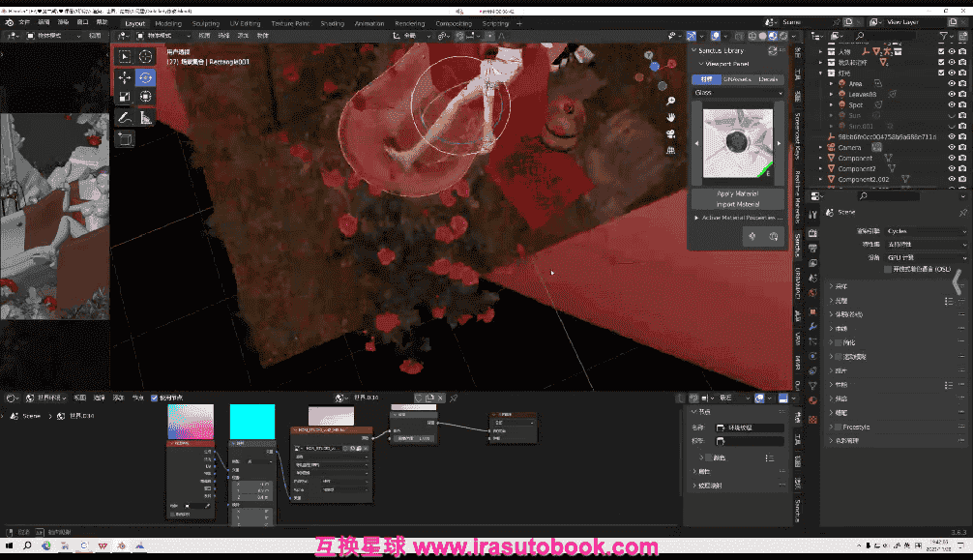
Task: Hide the Component2 object
Action: [952, 168]
